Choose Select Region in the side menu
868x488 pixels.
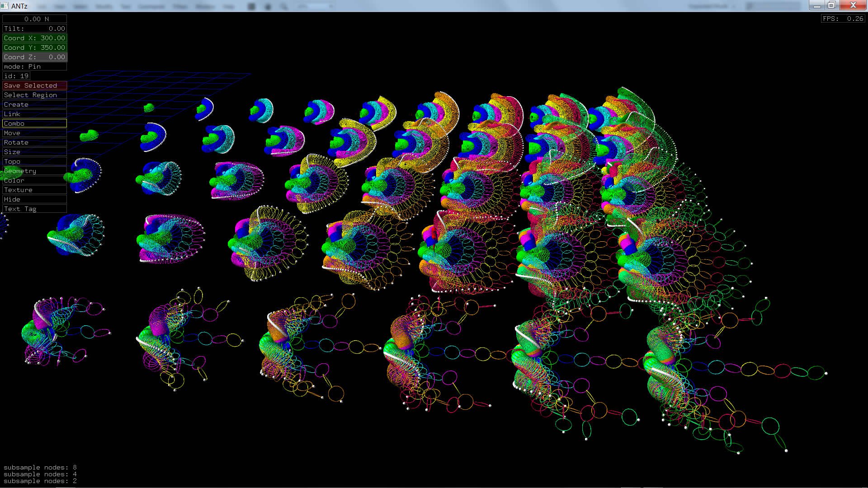click(34, 95)
